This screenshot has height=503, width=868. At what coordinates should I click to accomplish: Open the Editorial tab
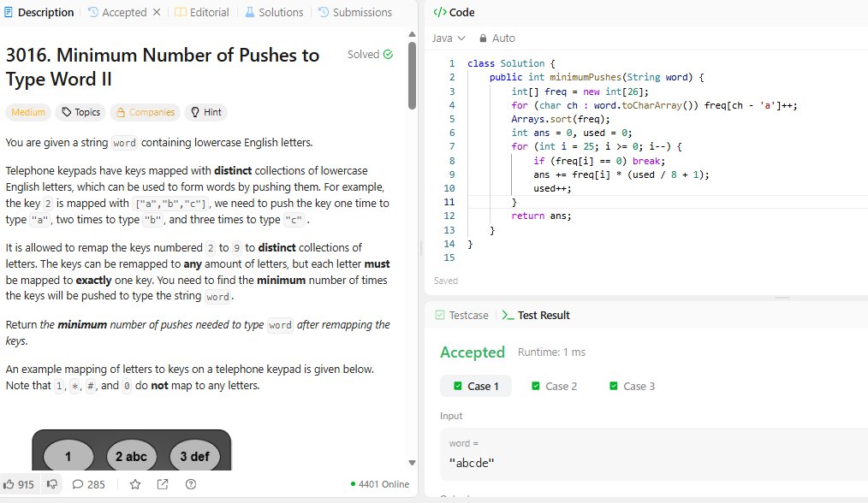tap(201, 12)
